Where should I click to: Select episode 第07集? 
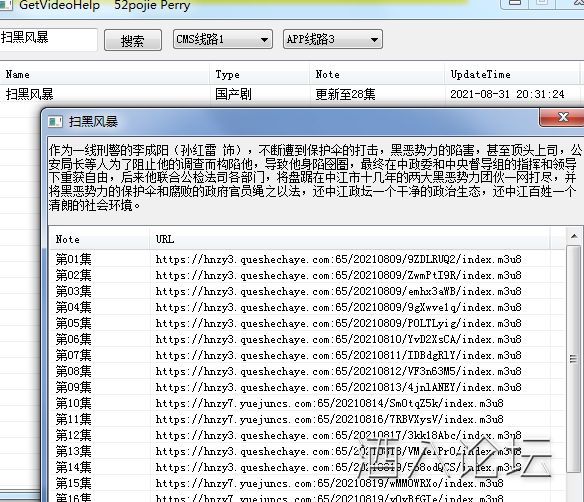[74, 355]
